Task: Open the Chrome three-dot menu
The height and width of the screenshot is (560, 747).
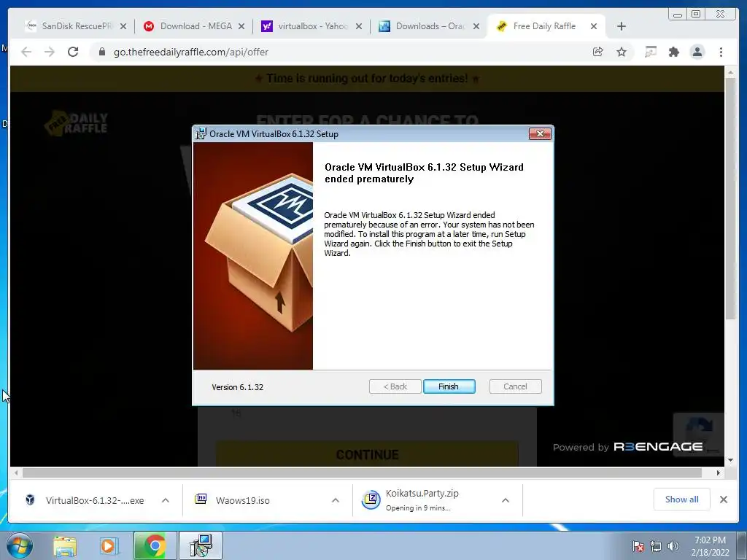Action: [x=721, y=52]
